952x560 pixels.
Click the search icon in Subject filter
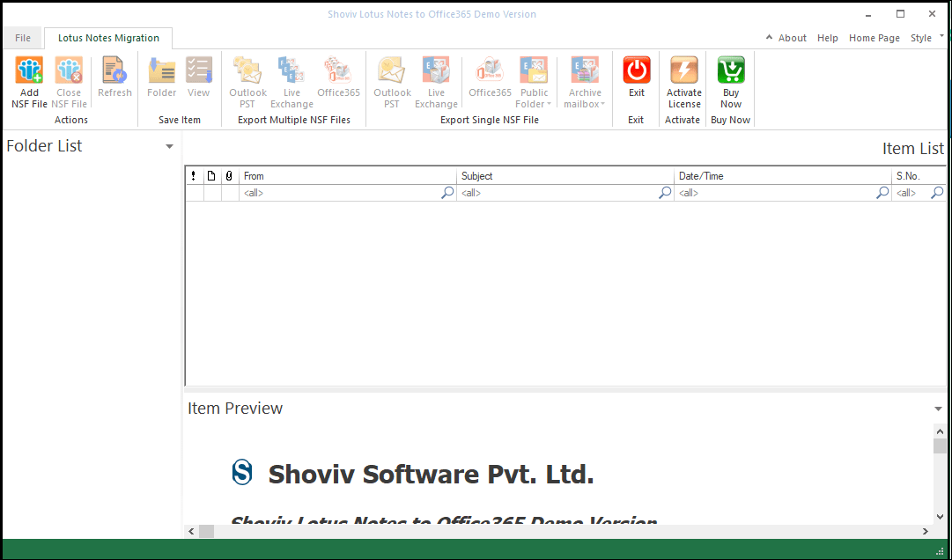(x=664, y=192)
